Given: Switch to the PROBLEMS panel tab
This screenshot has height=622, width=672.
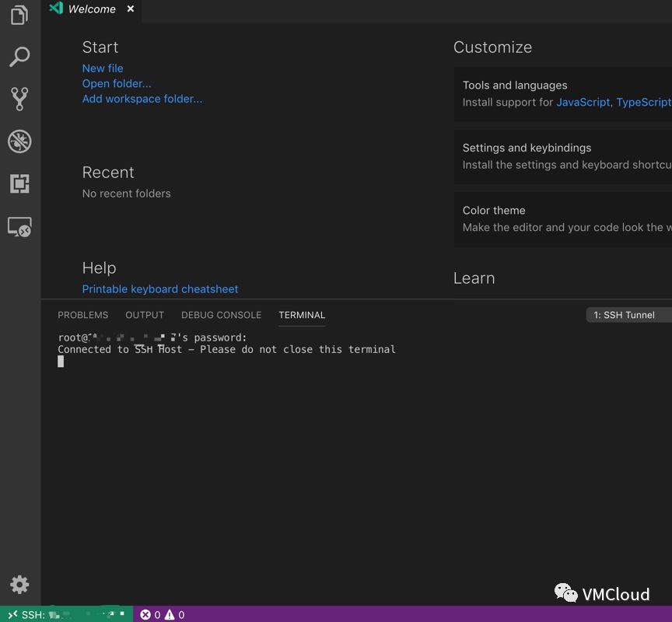Looking at the screenshot, I should [x=82, y=315].
